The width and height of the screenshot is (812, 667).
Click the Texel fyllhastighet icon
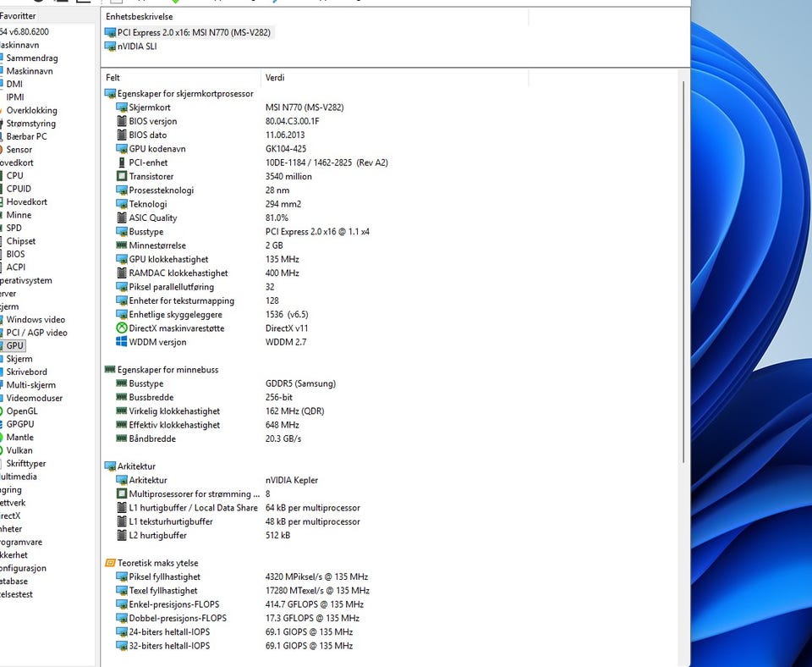(x=122, y=590)
